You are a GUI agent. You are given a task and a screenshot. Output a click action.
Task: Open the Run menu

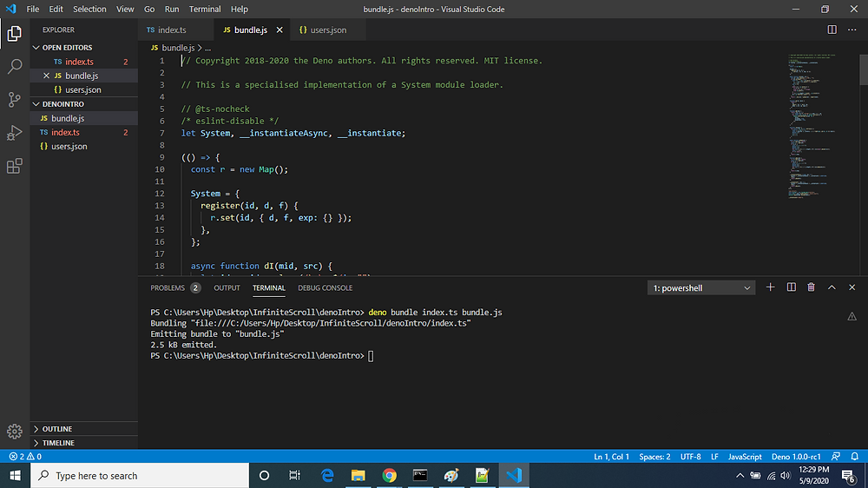coord(172,9)
